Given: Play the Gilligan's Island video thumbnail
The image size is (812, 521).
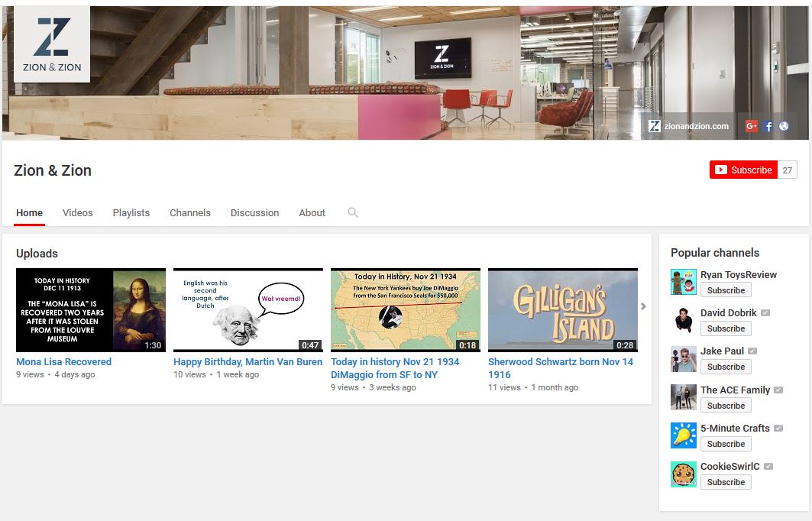Looking at the screenshot, I should [562, 309].
